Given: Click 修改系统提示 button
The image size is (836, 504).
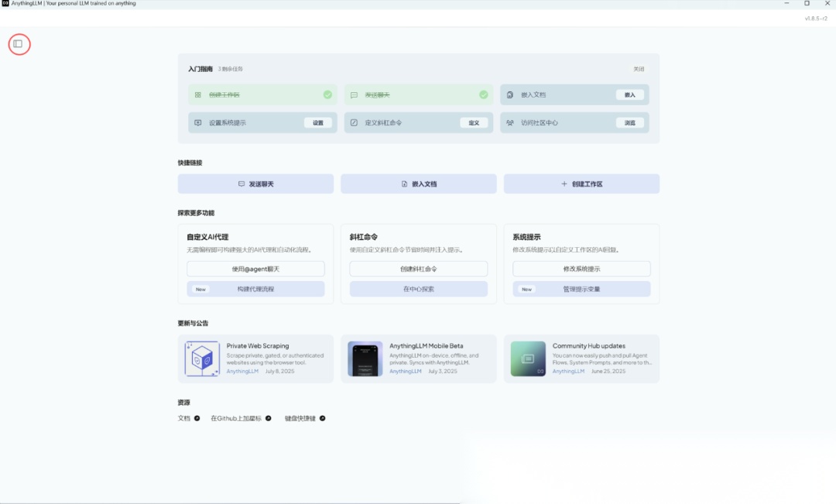Looking at the screenshot, I should pyautogui.click(x=581, y=269).
